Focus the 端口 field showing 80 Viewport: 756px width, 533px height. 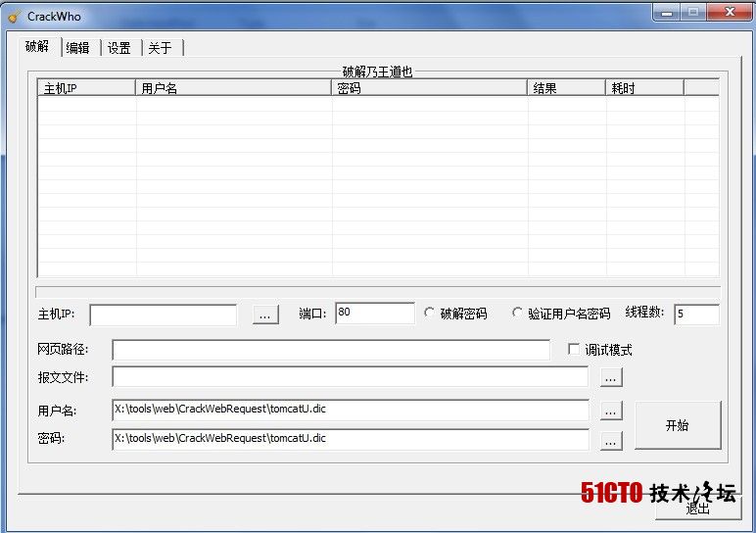coord(375,314)
